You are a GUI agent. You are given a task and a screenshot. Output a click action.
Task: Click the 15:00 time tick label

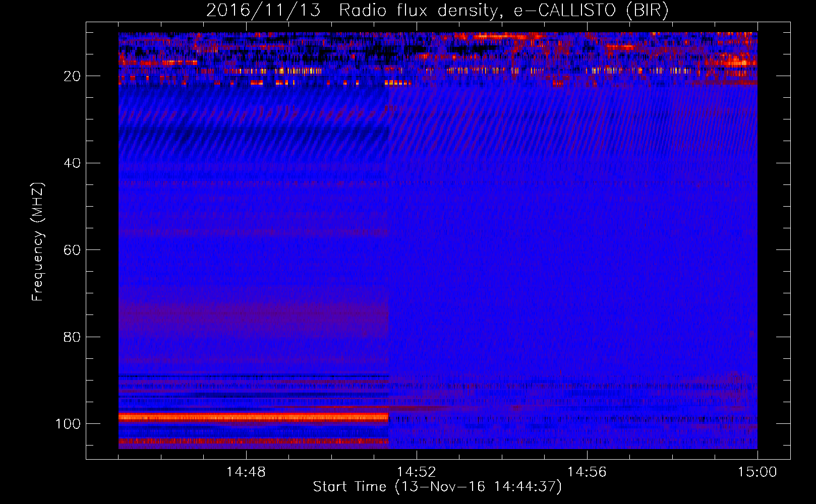(757, 472)
